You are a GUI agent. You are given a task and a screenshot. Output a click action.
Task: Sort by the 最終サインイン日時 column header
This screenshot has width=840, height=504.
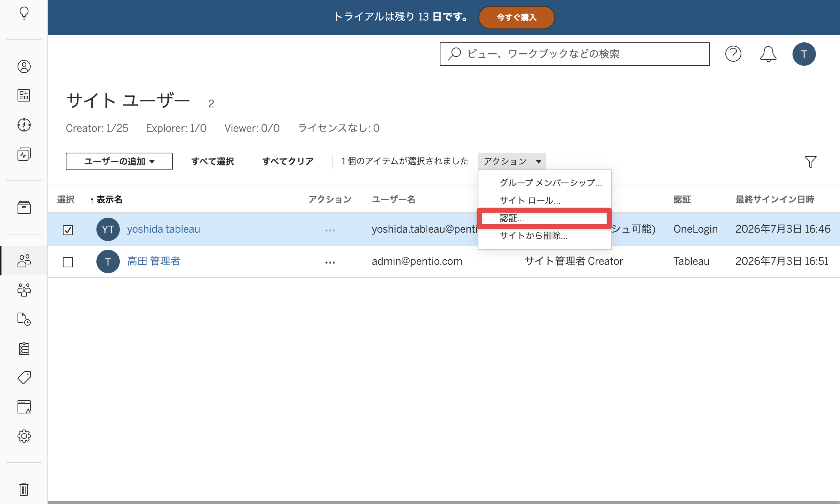click(775, 199)
